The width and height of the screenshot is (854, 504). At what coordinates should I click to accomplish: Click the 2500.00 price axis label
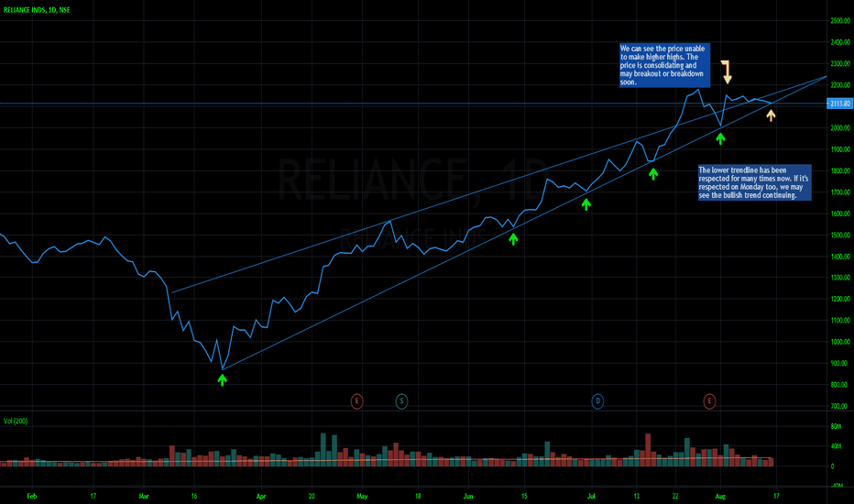click(x=840, y=21)
